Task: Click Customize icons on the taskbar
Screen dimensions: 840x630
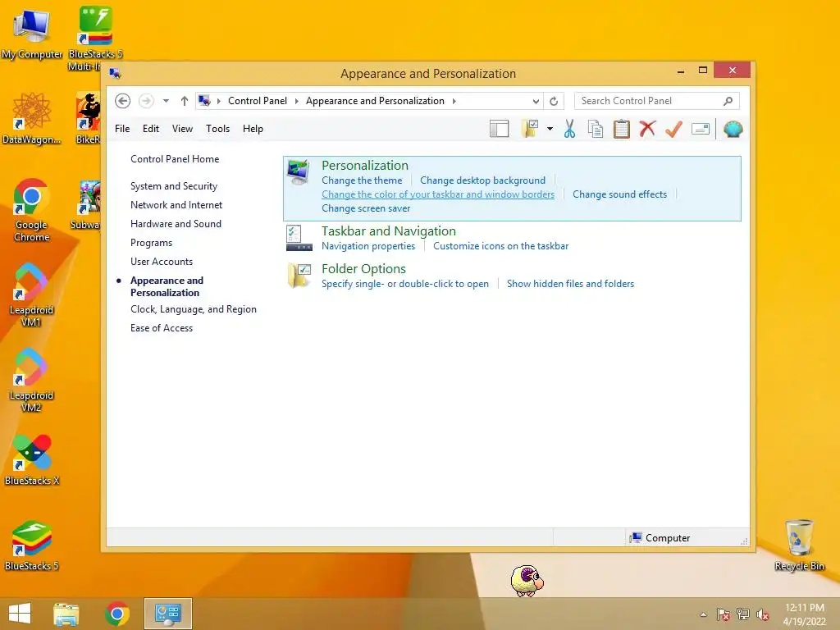Action: click(x=501, y=246)
